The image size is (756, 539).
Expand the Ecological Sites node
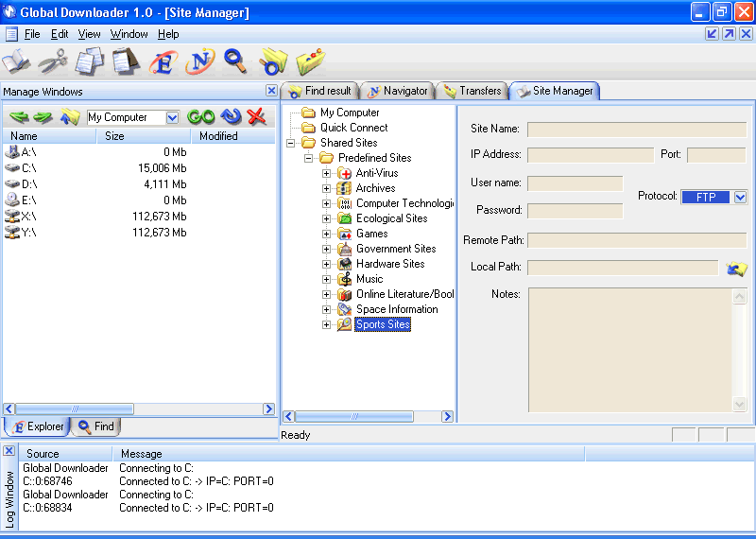[326, 218]
